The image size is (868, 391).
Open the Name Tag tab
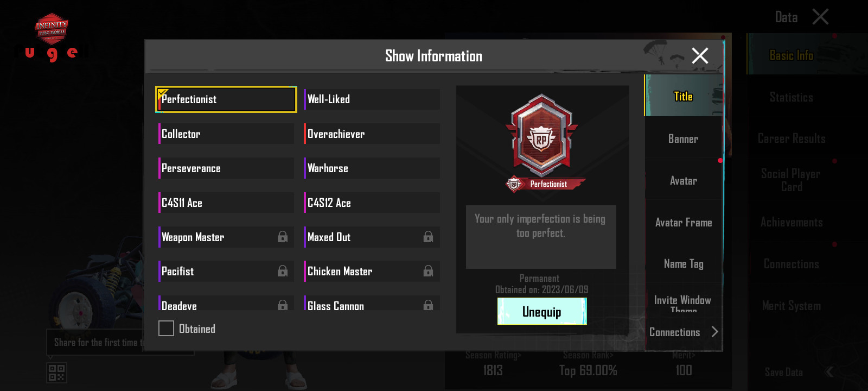pos(684,263)
